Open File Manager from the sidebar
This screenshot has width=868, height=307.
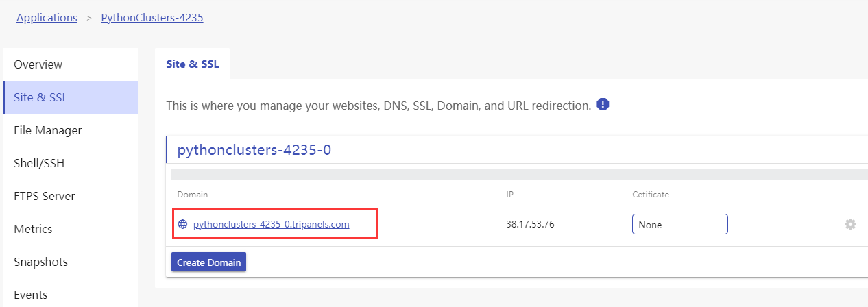(x=48, y=130)
